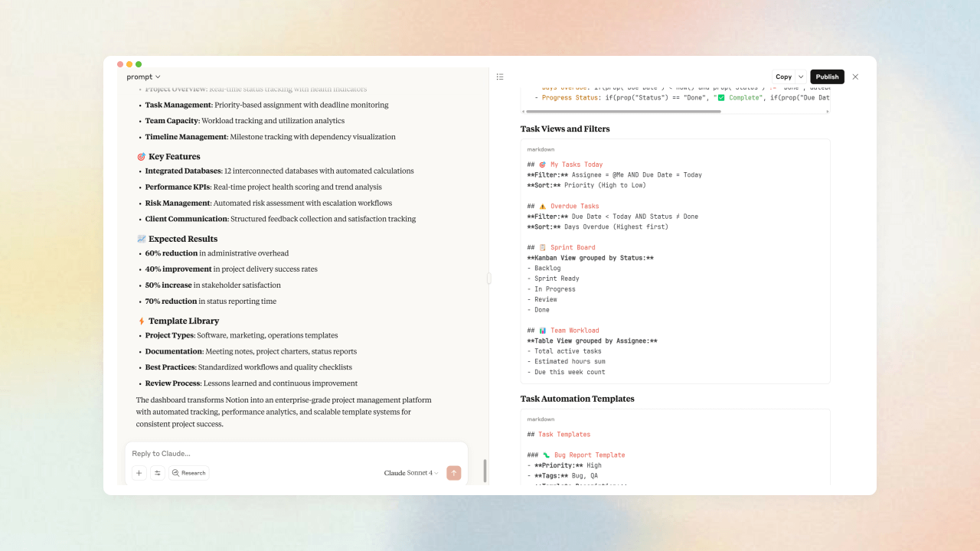Screen dimensions: 980x551
Task: Click the Total active tasks line
Action: click(564, 351)
